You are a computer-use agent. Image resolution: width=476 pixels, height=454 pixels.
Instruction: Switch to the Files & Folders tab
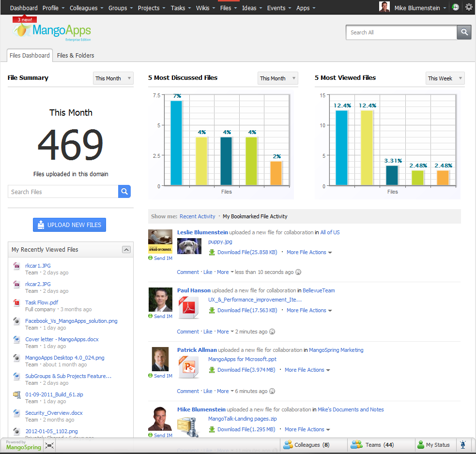point(76,56)
